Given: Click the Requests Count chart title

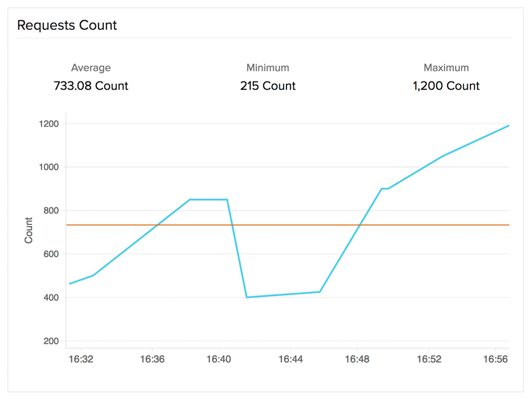Looking at the screenshot, I should point(67,25).
